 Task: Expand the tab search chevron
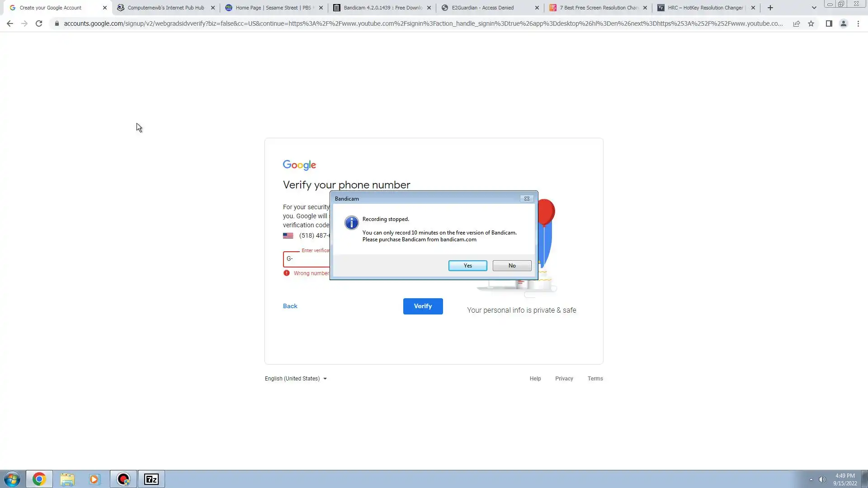pyautogui.click(x=814, y=8)
